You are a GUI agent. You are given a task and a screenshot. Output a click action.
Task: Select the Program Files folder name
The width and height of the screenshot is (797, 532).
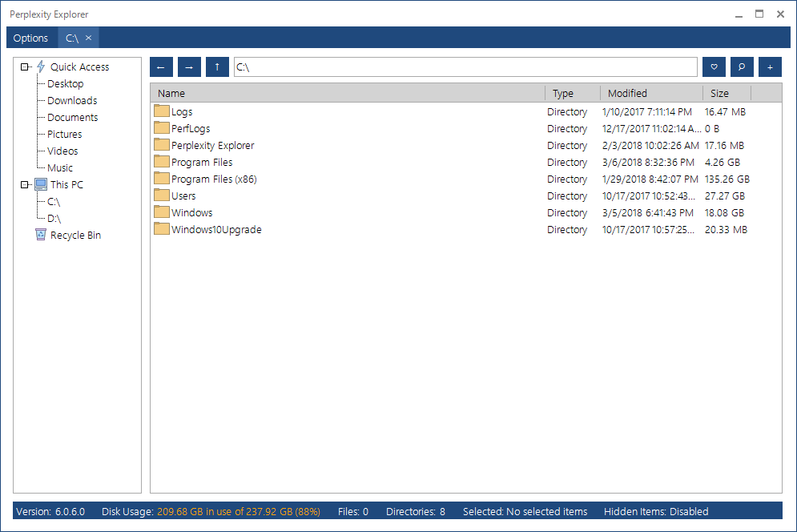[x=202, y=162]
